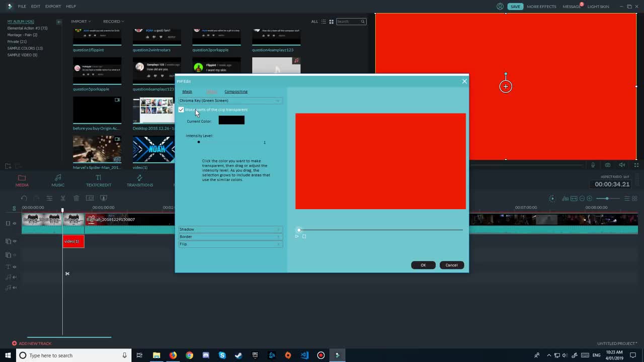Open the Record dropdown

(x=113, y=22)
